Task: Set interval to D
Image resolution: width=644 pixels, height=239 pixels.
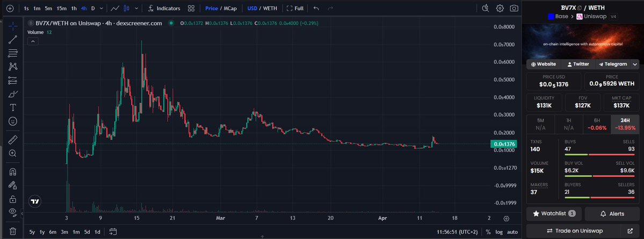Action: pyautogui.click(x=93, y=8)
